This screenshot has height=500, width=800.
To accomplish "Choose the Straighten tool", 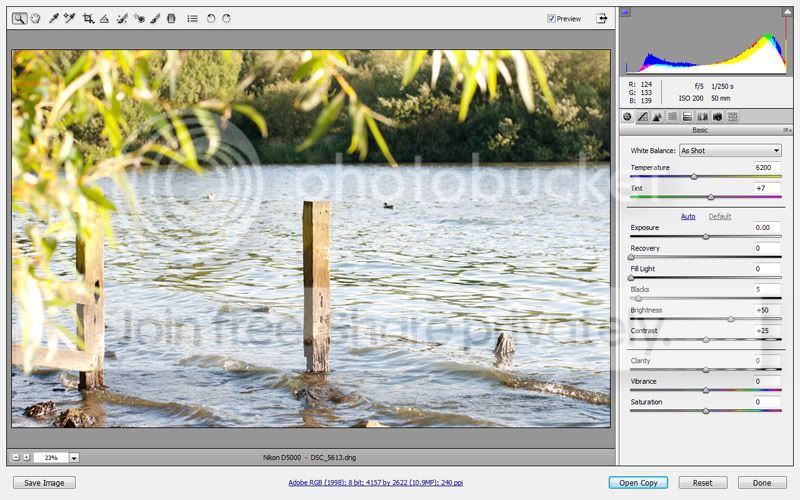I will tap(104, 18).
